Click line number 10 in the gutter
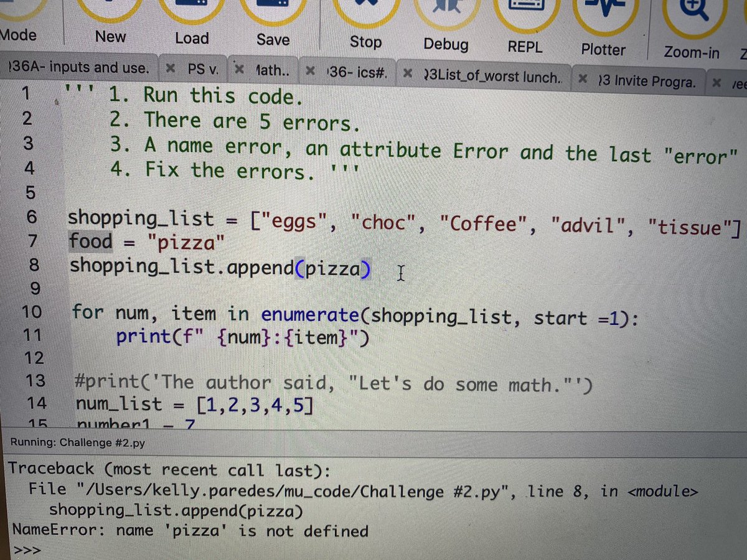The width and height of the screenshot is (747, 560). [32, 311]
